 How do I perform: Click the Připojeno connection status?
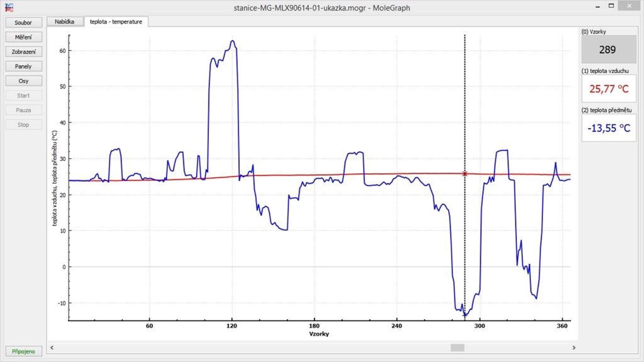coord(24,351)
